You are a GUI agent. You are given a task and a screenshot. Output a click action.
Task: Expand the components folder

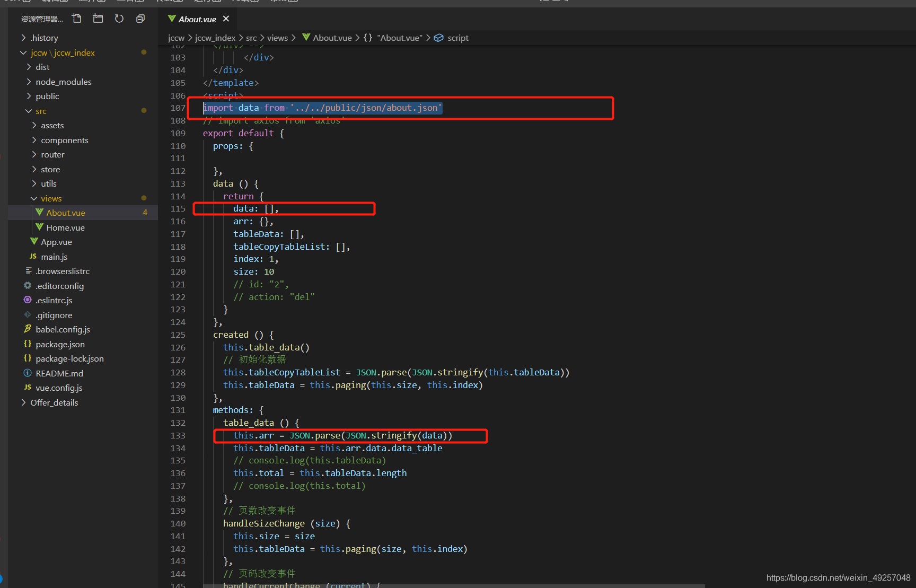point(34,140)
